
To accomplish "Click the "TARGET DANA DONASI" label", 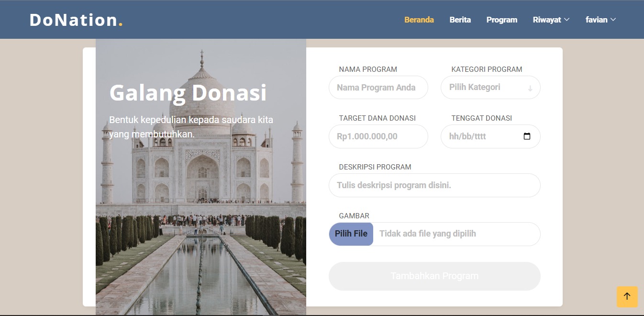I will [377, 118].
